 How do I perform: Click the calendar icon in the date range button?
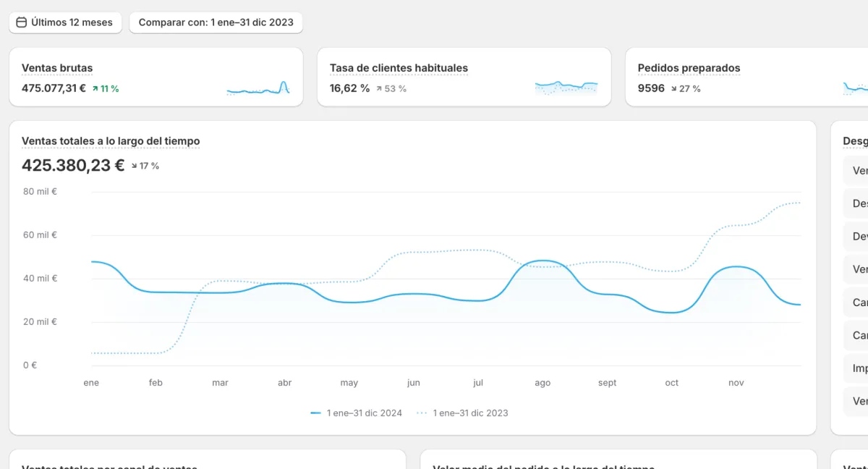point(22,22)
